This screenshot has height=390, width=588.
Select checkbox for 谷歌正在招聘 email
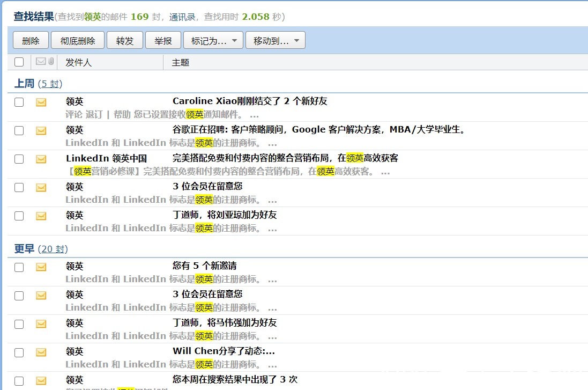[x=19, y=130]
